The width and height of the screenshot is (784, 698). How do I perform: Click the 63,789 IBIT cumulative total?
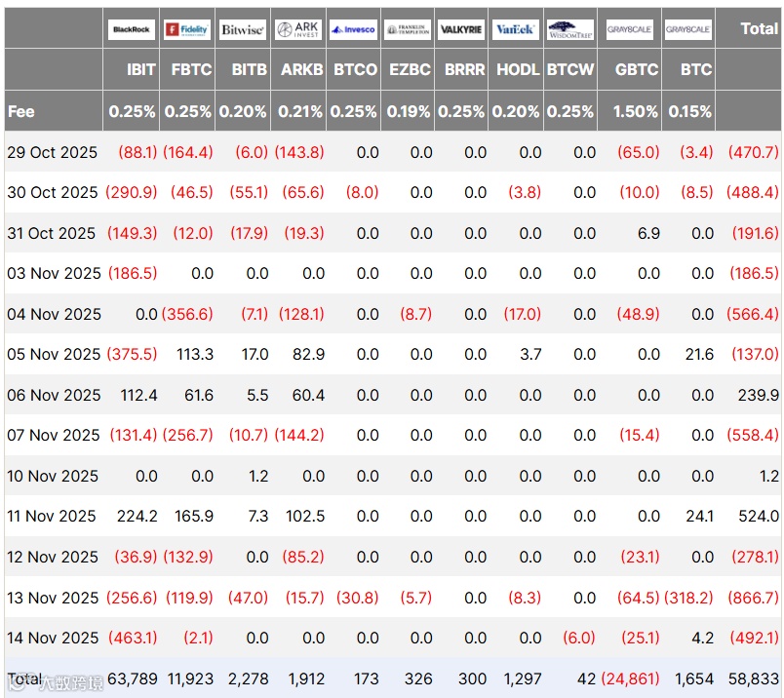tap(133, 679)
